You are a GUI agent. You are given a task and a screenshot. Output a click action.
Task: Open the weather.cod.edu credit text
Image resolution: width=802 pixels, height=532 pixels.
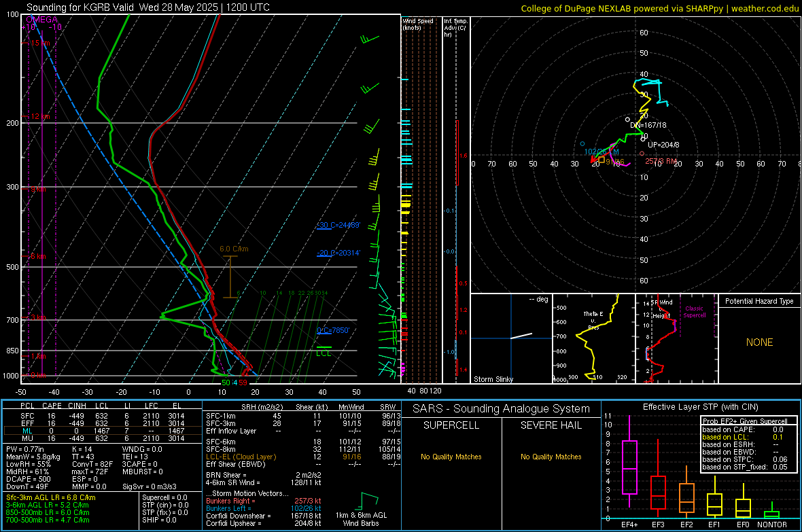(765, 8)
